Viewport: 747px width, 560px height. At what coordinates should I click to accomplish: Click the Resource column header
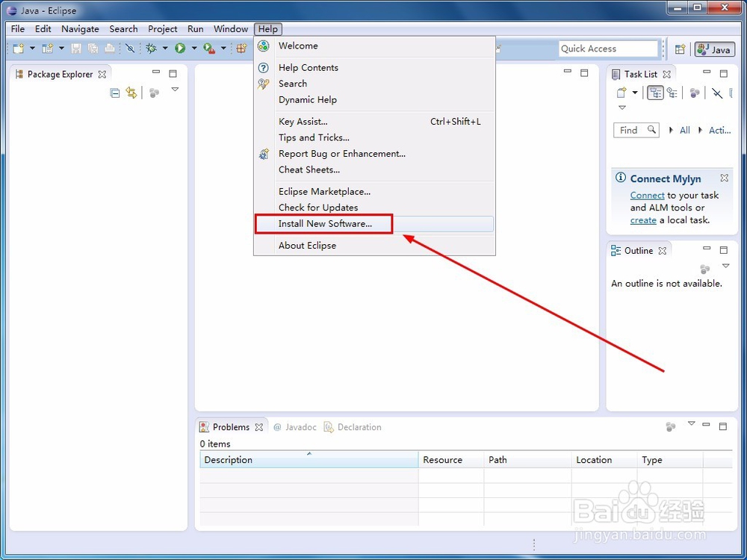tap(450, 459)
